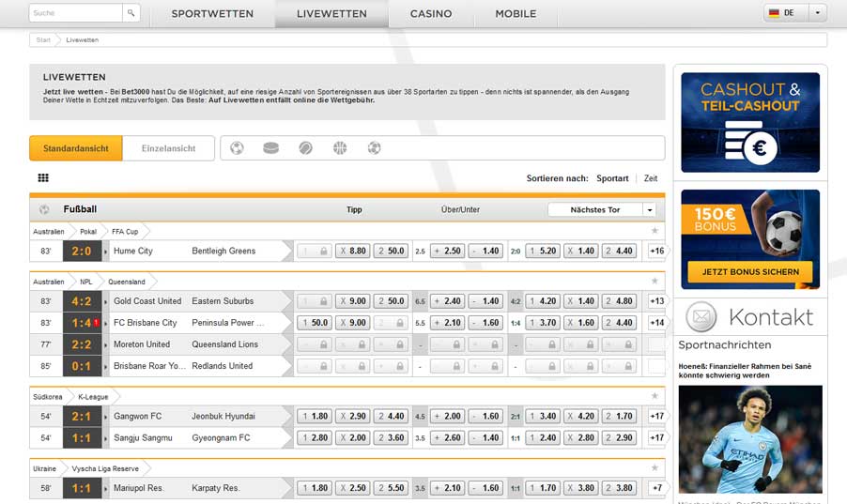Click the football icon beside Fußball heading
The image size is (847, 504).
[44, 209]
